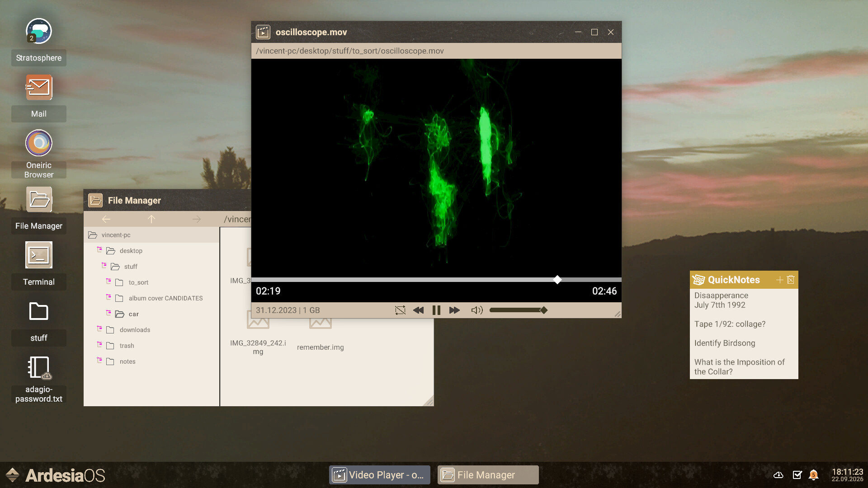Fast-forward the video
Viewport: 868px width, 488px height.
click(454, 310)
